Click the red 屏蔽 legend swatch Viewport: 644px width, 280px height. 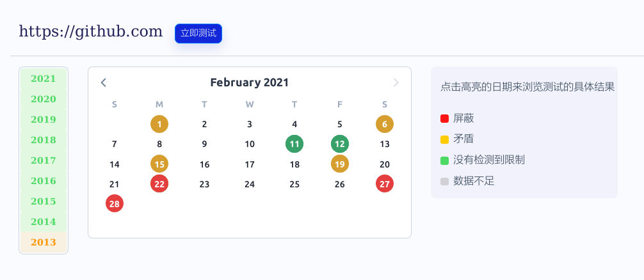(x=445, y=118)
